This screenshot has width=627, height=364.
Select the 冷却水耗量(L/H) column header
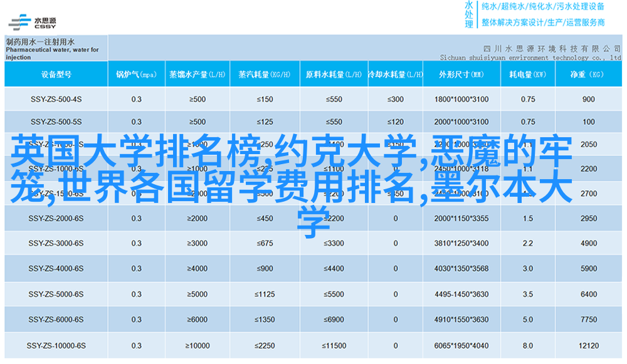pyautogui.click(x=396, y=75)
